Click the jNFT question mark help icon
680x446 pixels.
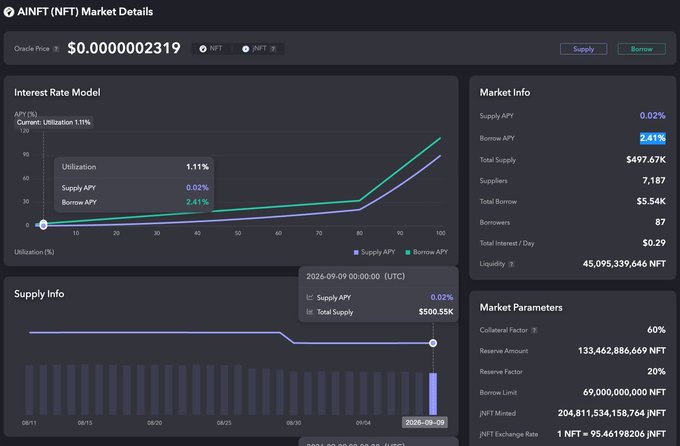coord(273,49)
